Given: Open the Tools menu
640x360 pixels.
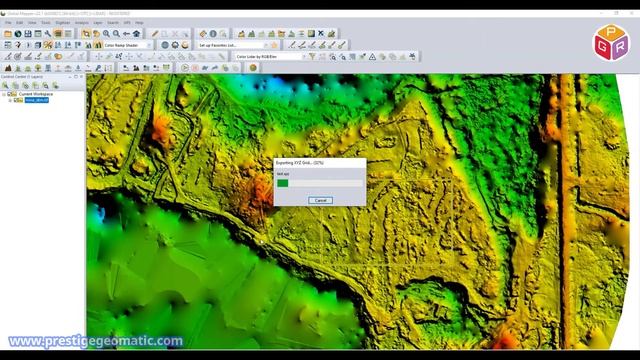Looking at the screenshot, I should tap(46, 23).
